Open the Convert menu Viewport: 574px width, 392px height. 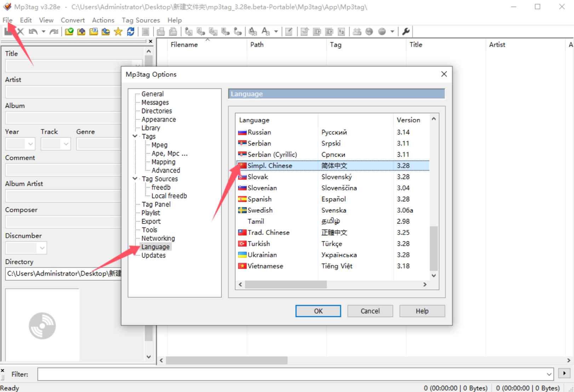73,20
